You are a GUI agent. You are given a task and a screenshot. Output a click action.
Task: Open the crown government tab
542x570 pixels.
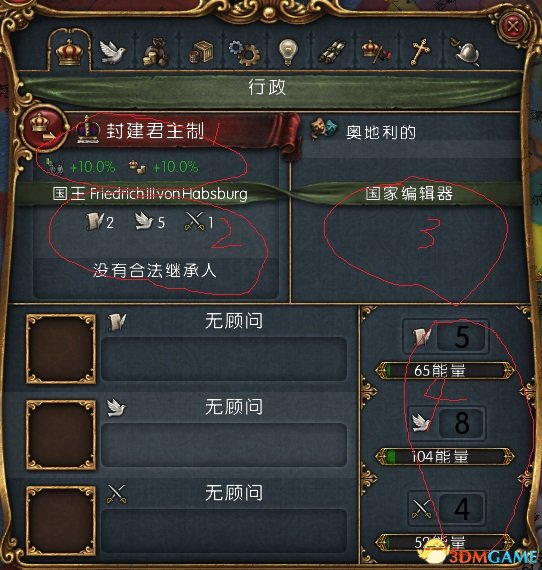click(x=69, y=52)
